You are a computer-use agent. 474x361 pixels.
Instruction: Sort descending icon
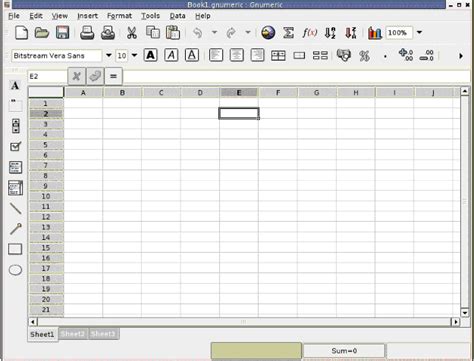[x=351, y=33]
